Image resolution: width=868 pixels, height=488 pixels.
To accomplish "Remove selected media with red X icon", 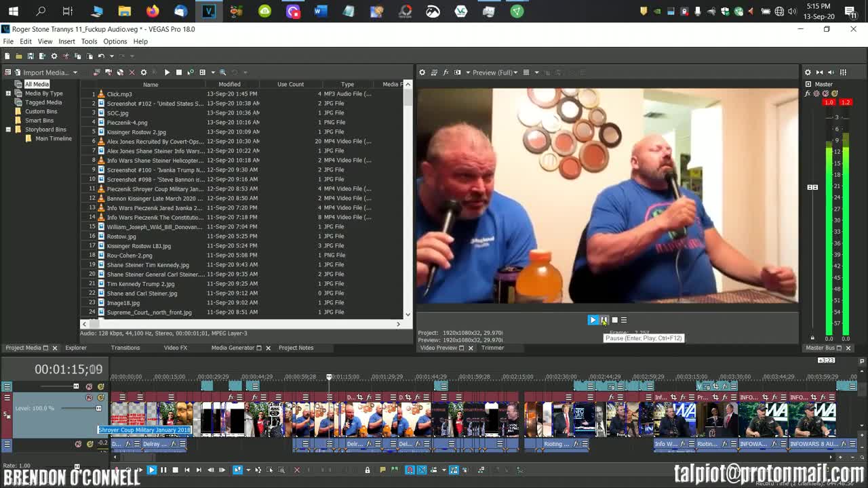I will [132, 73].
